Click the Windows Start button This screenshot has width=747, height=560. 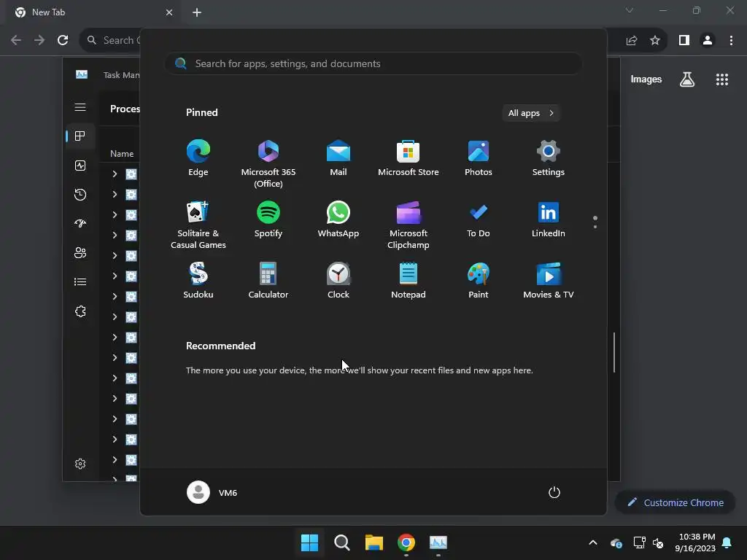click(309, 542)
